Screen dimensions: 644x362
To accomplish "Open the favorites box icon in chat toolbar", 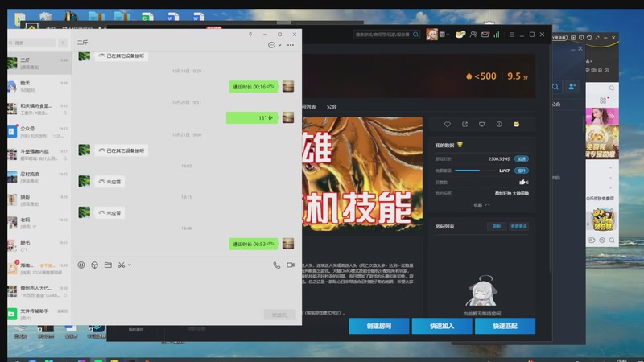I will 94,265.
